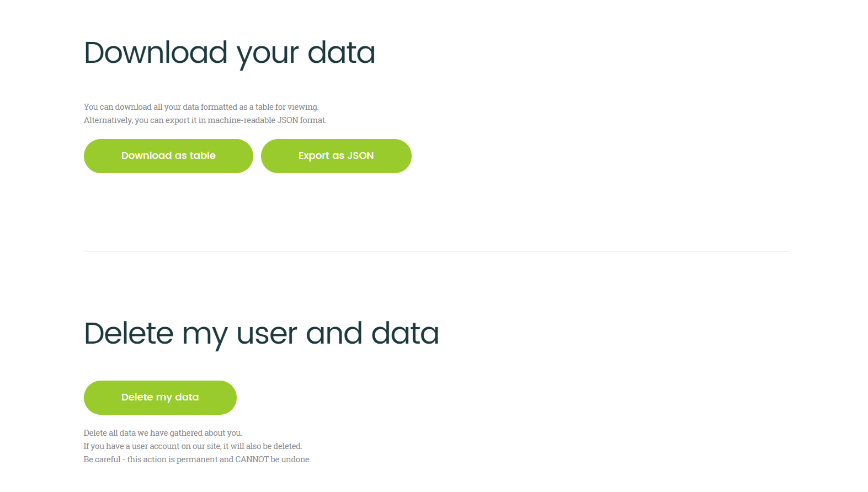Click the "Delete all data we have gathered" line
The height and width of the screenshot is (492, 868).
(x=163, y=433)
